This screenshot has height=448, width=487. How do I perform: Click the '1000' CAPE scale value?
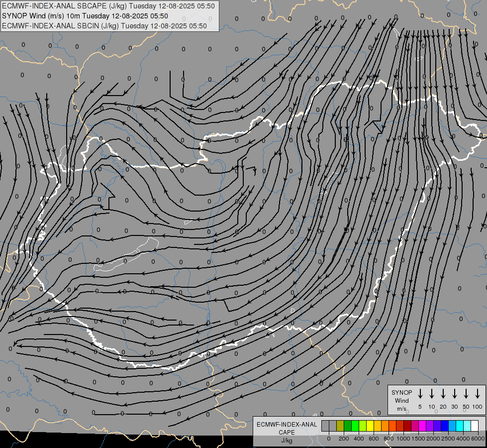tap(403, 439)
